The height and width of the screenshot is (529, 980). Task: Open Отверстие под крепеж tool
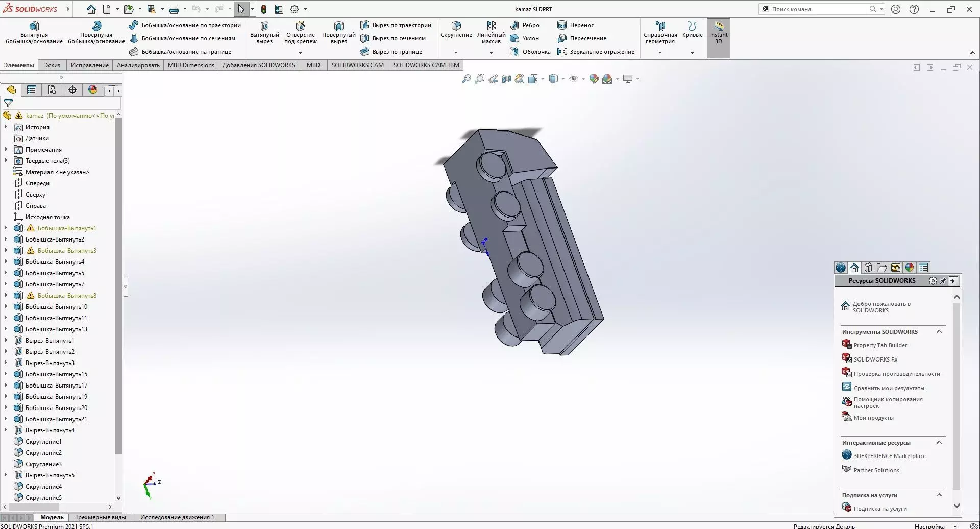tap(301, 33)
